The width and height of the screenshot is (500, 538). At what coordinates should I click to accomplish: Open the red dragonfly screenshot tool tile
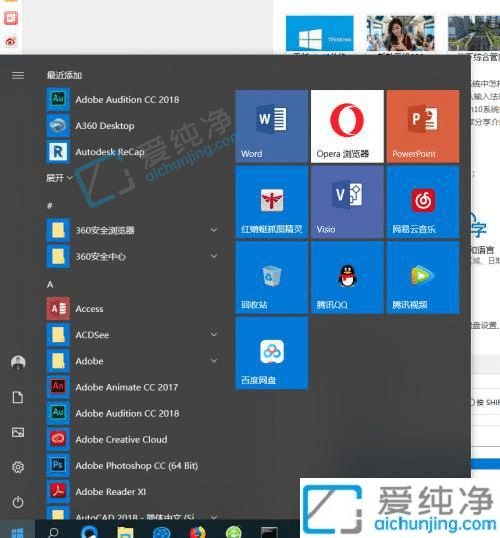click(271, 202)
